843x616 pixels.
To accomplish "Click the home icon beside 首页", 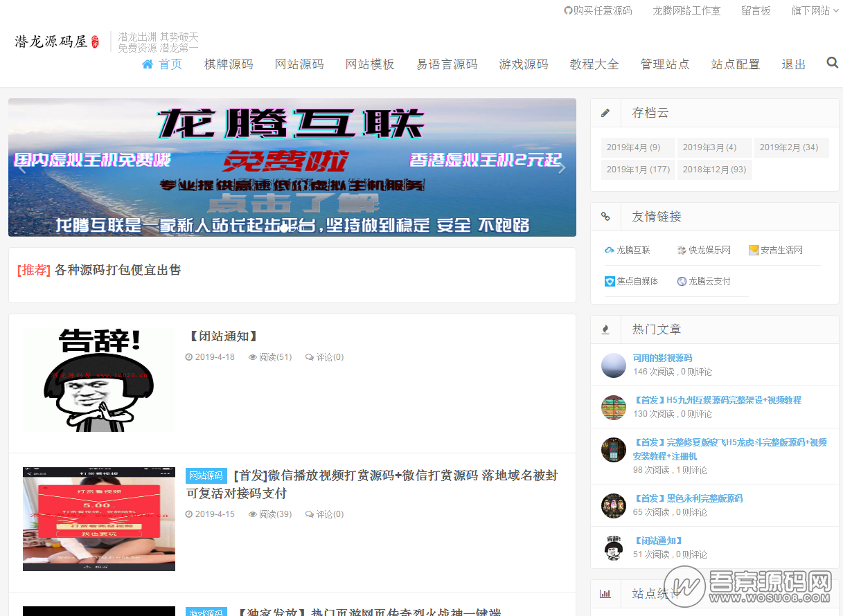I will click(148, 64).
